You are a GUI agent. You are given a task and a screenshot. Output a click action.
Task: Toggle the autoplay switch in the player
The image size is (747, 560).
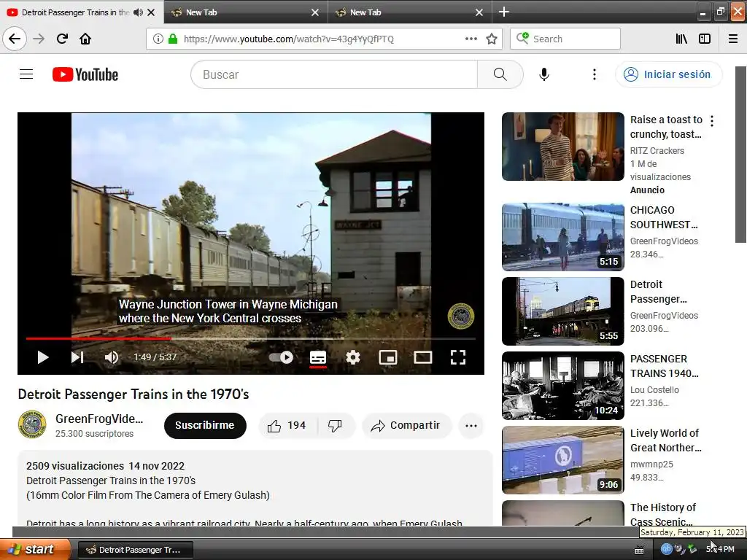pyautogui.click(x=281, y=357)
